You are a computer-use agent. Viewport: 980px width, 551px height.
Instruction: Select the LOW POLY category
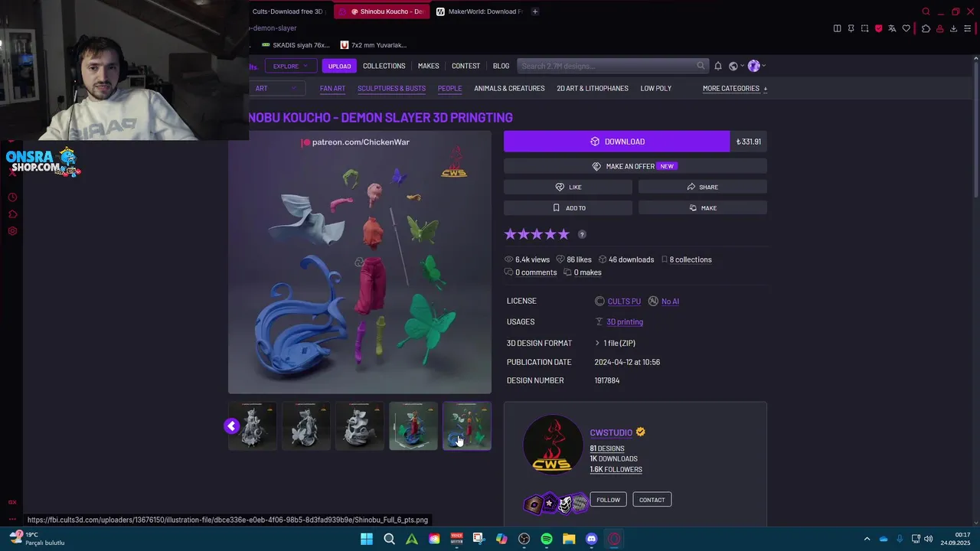point(655,88)
